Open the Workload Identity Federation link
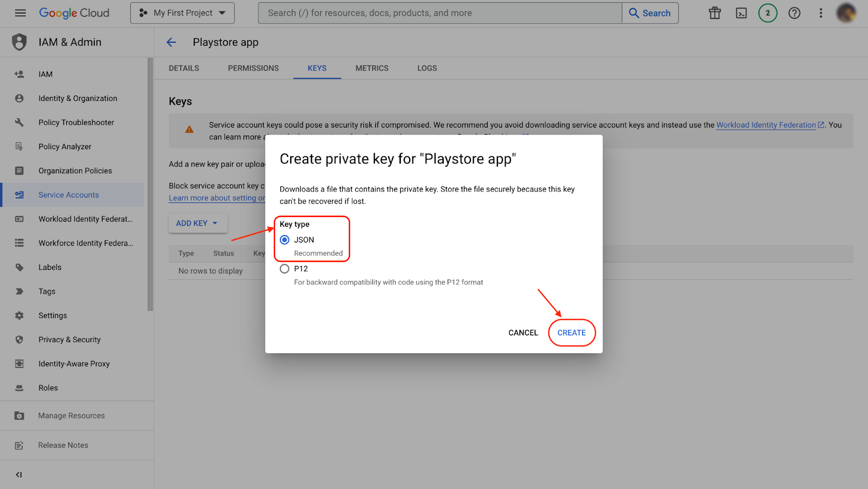This screenshot has height=489, width=868. (x=765, y=125)
